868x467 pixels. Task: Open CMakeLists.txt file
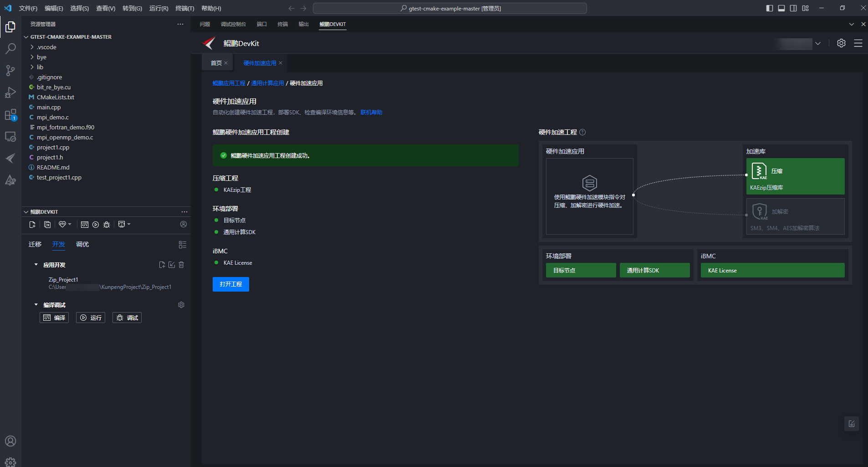[56, 97]
